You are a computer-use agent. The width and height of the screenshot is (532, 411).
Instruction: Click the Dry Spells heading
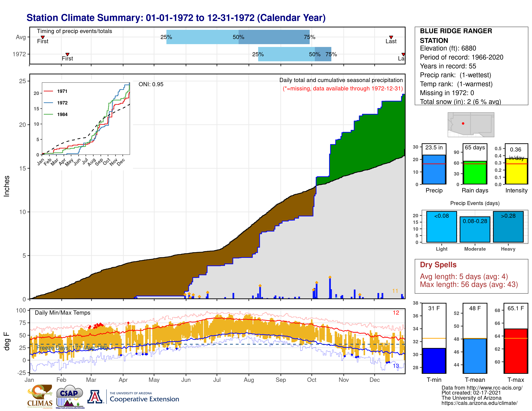pos(438,265)
